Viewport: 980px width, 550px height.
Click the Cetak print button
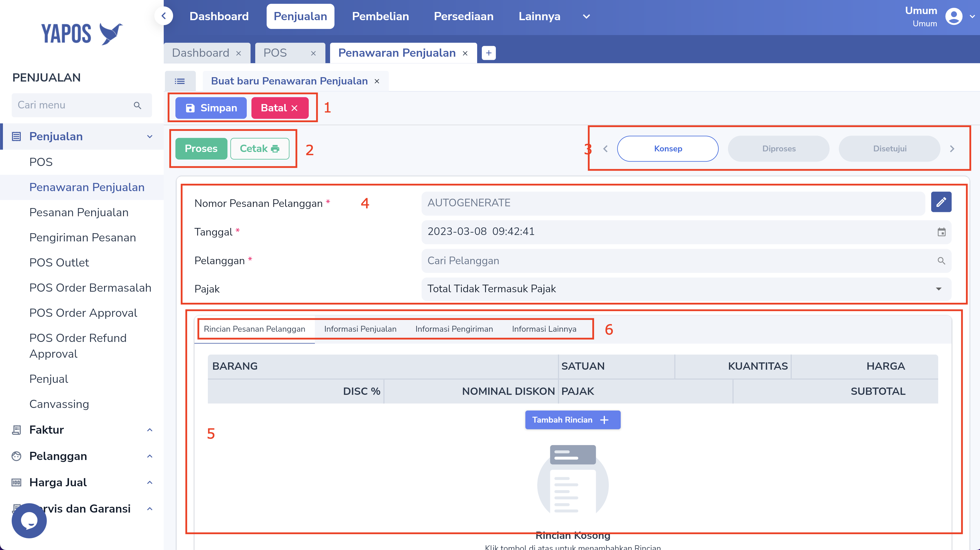[x=260, y=149]
